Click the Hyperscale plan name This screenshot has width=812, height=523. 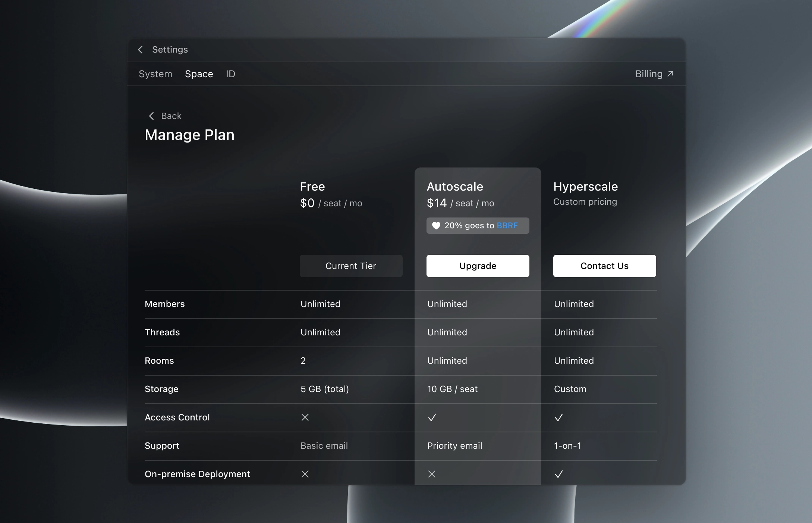(586, 187)
